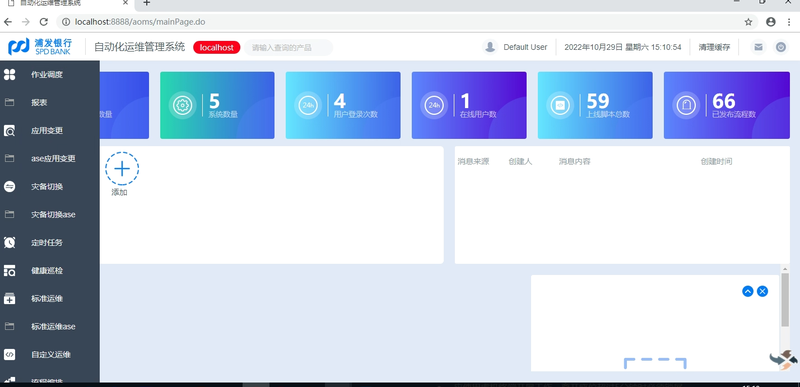Bookmark the page with the star icon
800x387 pixels.
pos(748,22)
